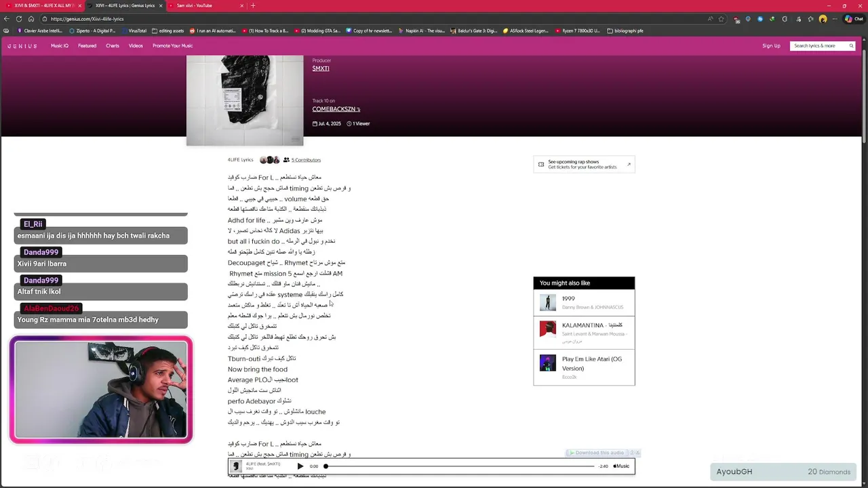The height and width of the screenshot is (488, 868).
Task: Open recommended song KALAMANTINA
Action: pos(584,332)
